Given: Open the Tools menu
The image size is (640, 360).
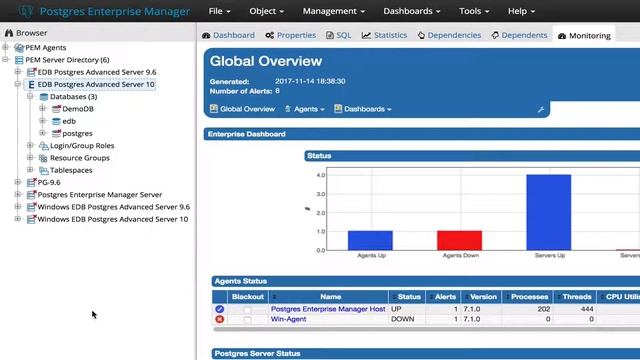Looking at the screenshot, I should pyautogui.click(x=474, y=11).
